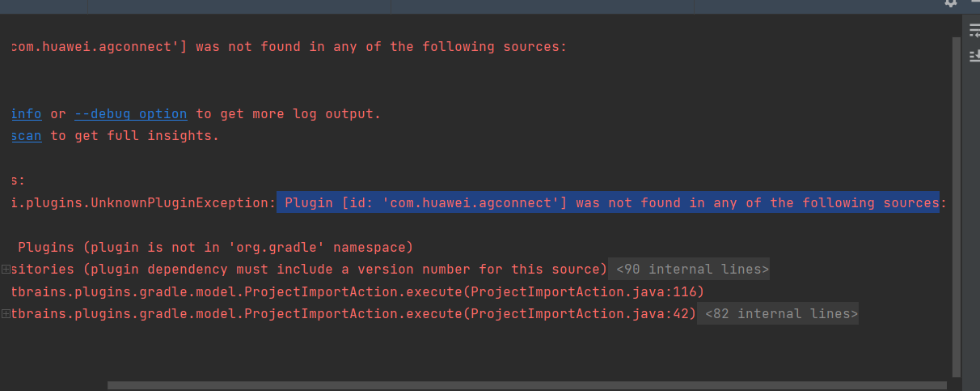The image size is (980, 391).
Task: Click the highlighted 'Plugin [id: 'com.huawei.agconnect']' text
Action: tap(425, 202)
